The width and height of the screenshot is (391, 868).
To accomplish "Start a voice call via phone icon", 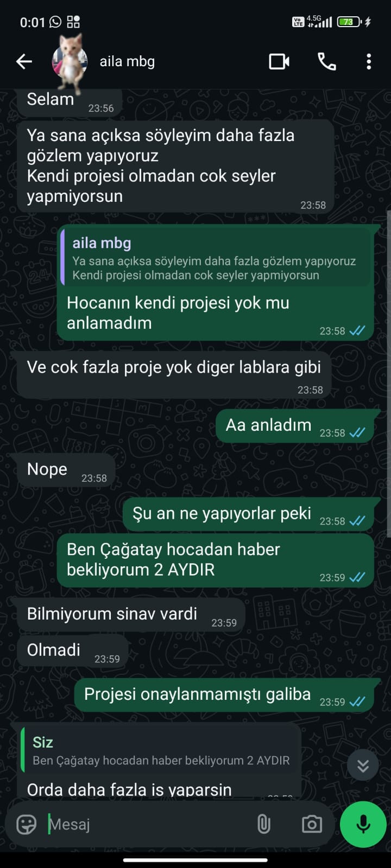I will 326,62.
